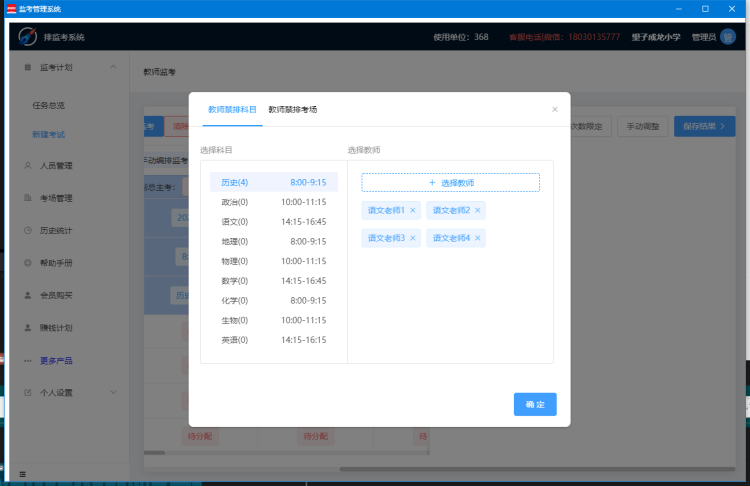Select subject 历史(4) row

[274, 182]
